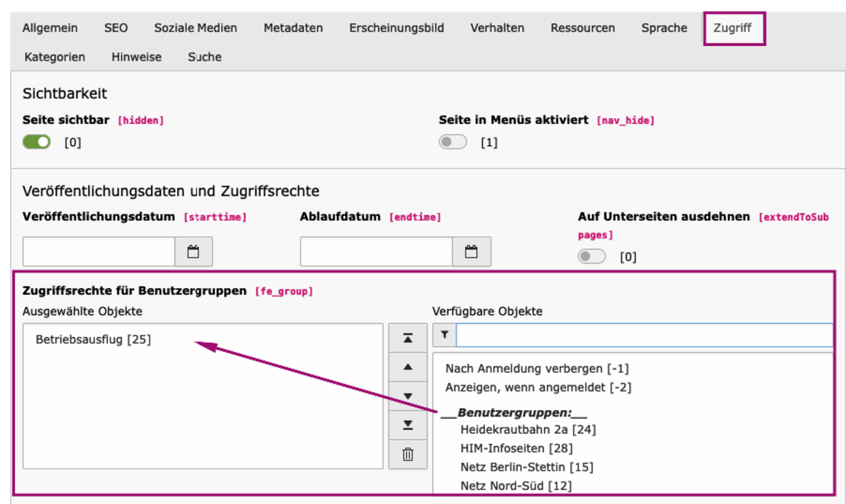Open the Ablaufdatum calendar picker

coord(471,252)
